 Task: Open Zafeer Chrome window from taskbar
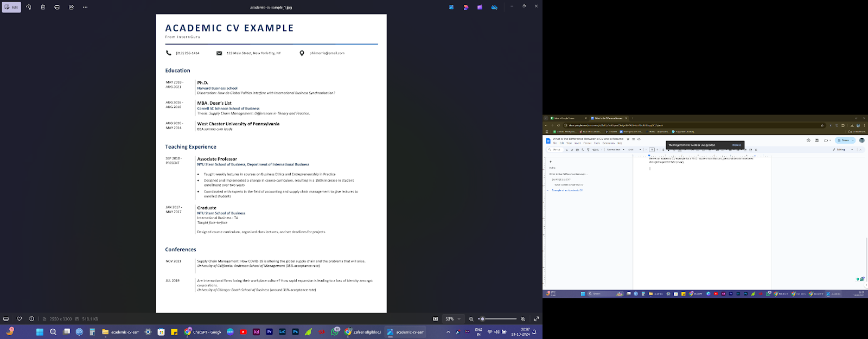coord(363,332)
